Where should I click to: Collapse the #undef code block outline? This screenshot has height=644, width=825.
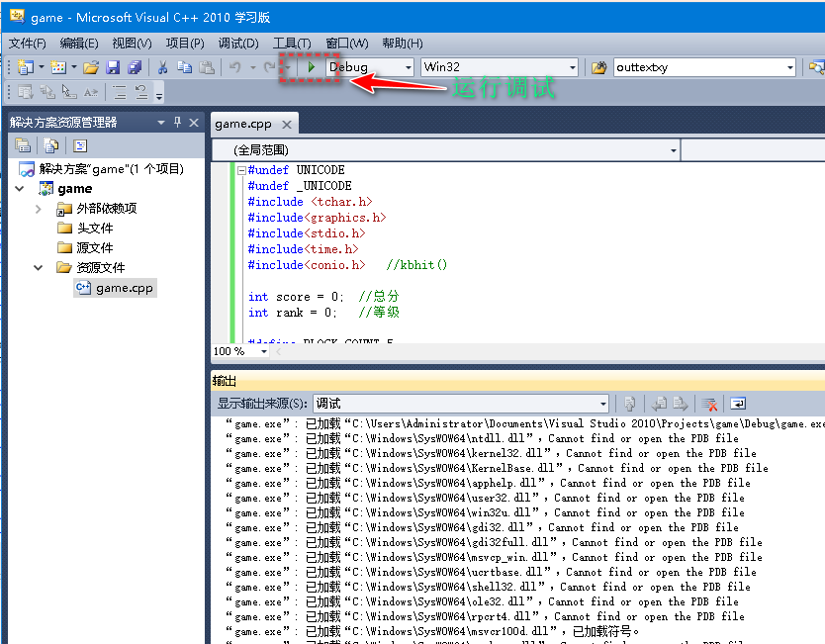[x=241, y=170]
